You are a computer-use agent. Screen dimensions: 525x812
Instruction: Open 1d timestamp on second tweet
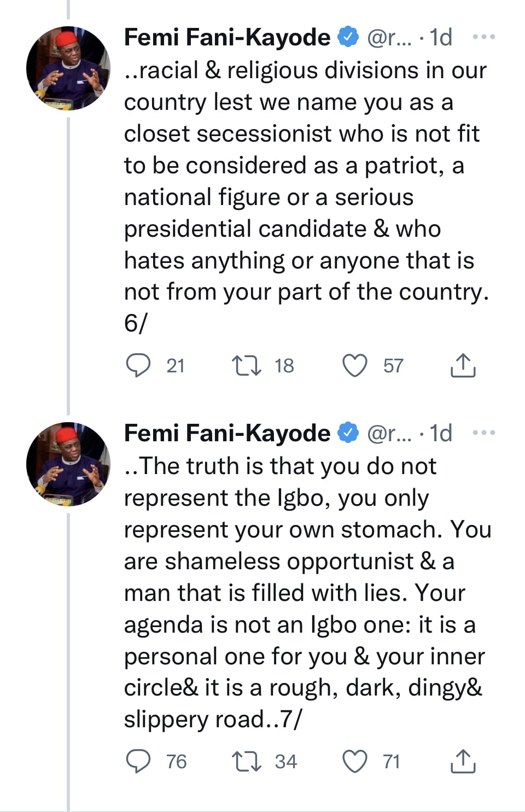tap(441, 433)
